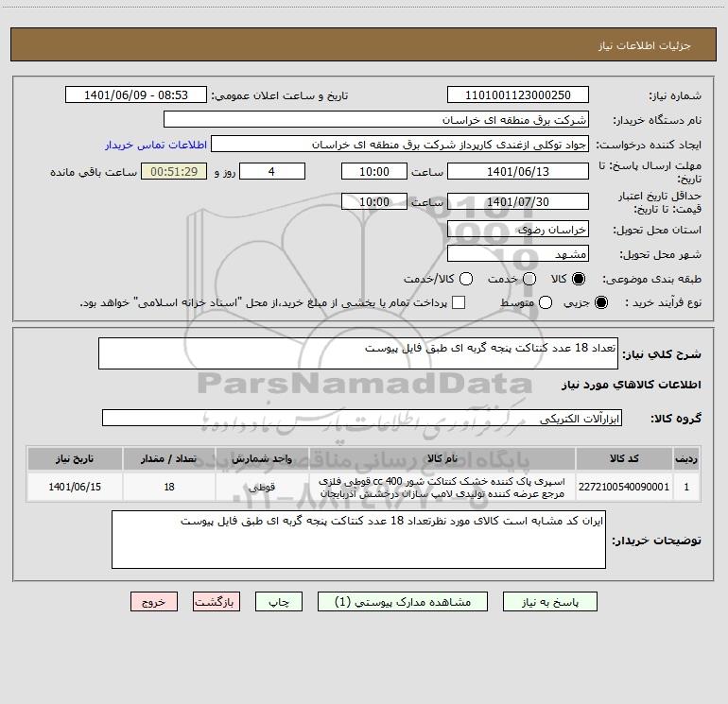
Task: Click the remaining time 00:51:29 field
Action: tap(174, 171)
